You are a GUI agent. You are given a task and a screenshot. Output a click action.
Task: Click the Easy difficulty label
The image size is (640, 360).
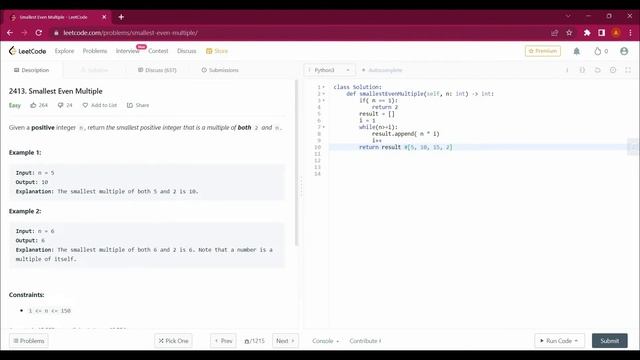[15, 105]
